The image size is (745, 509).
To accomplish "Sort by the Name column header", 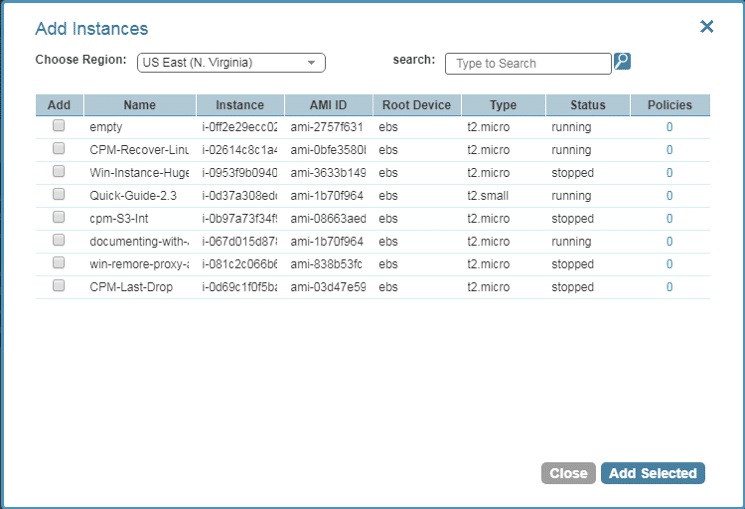I will click(140, 105).
